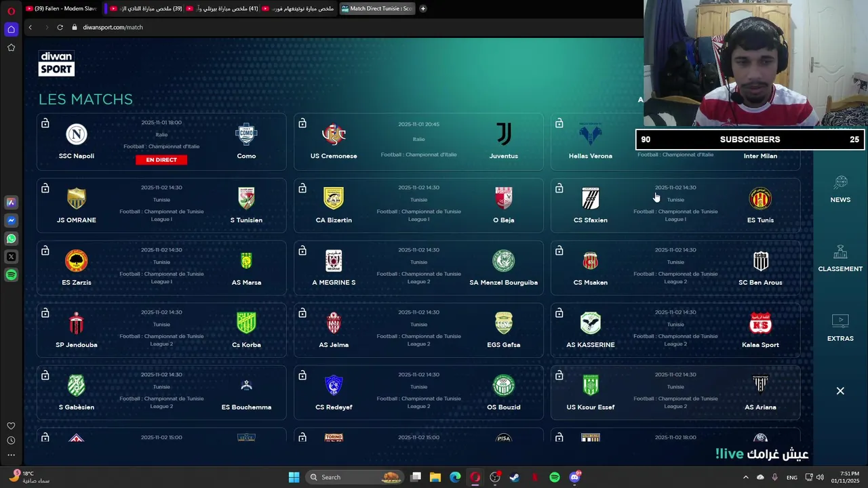This screenshot has width=868, height=488.
Task: Switch to the (41) YouTube tab
Action: [222, 9]
